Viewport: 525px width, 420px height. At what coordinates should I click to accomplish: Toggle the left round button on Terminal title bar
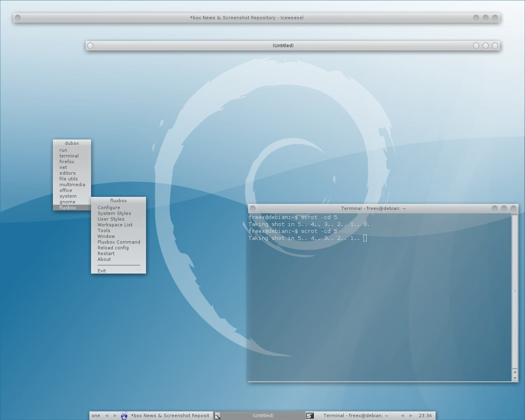pyautogui.click(x=253, y=208)
